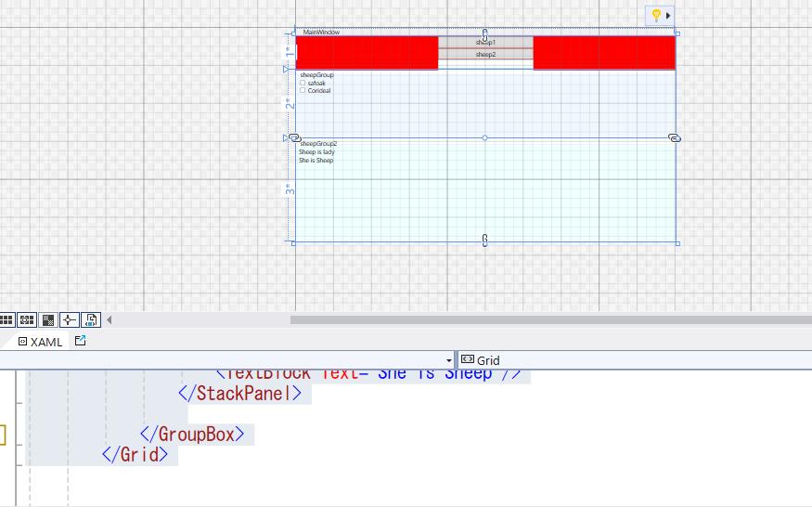Image resolution: width=812 pixels, height=507 pixels.
Task: Click the bottom-left window resize handle
Action: (293, 243)
